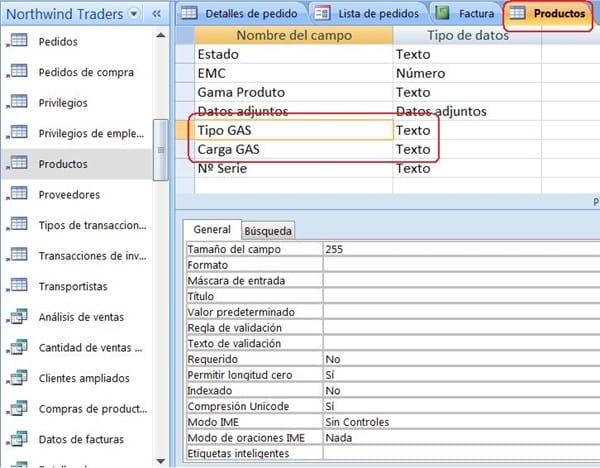Image resolution: width=600 pixels, height=468 pixels.
Task: Click the row selector for Estado field
Action: tap(185, 54)
